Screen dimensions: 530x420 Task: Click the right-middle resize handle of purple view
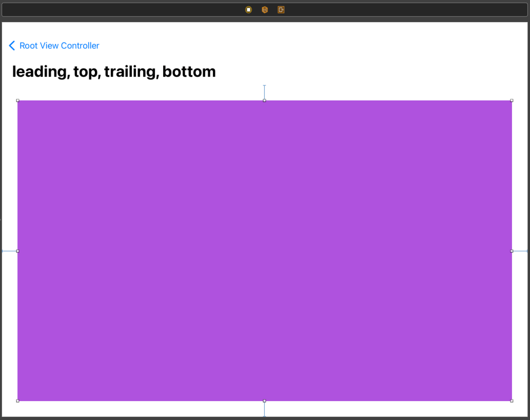tap(512, 251)
